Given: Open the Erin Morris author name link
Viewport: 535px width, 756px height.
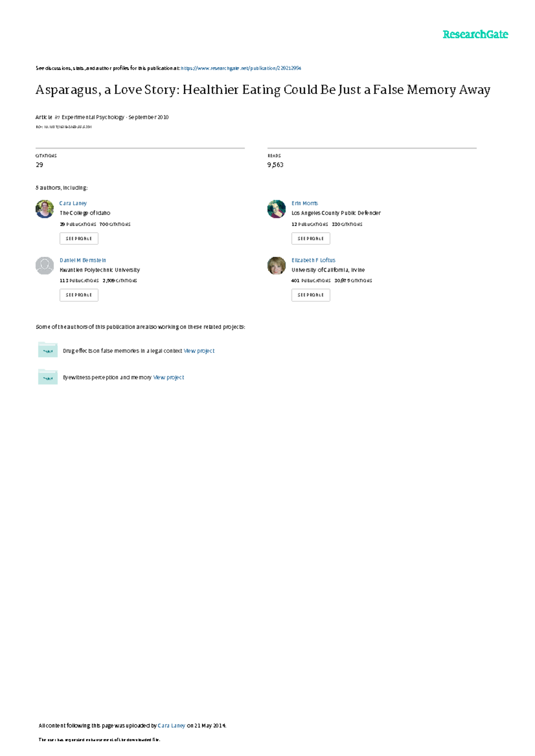Looking at the screenshot, I should [x=305, y=203].
